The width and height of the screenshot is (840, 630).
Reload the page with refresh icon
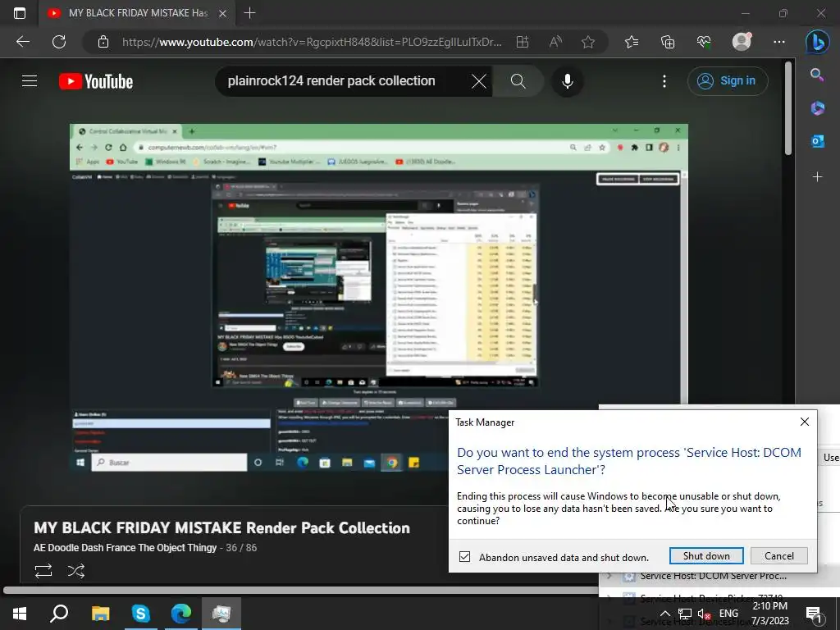59,42
